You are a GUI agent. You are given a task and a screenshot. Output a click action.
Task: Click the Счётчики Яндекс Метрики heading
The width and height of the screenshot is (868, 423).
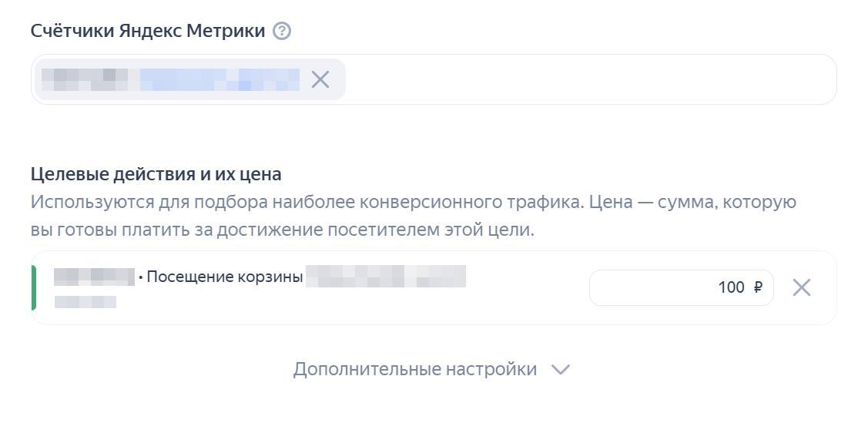click(x=148, y=31)
